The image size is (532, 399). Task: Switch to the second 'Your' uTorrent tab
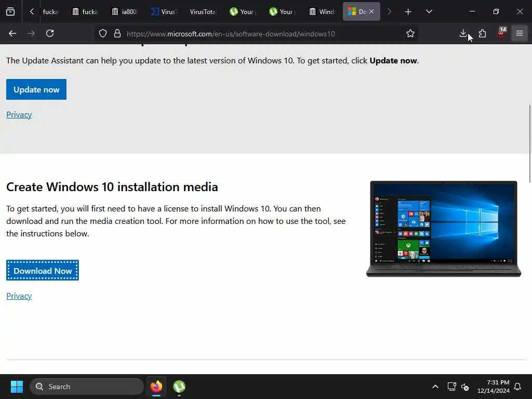coord(283,12)
